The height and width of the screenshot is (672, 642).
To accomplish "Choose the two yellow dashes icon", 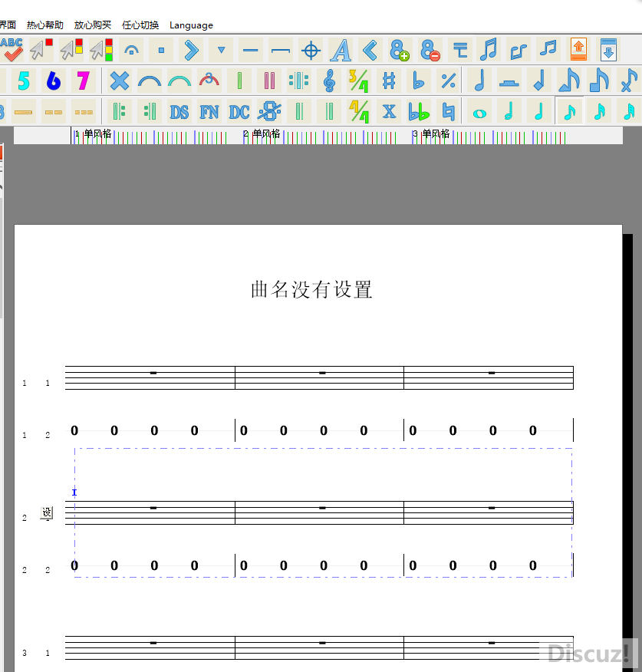I will pyautogui.click(x=54, y=112).
